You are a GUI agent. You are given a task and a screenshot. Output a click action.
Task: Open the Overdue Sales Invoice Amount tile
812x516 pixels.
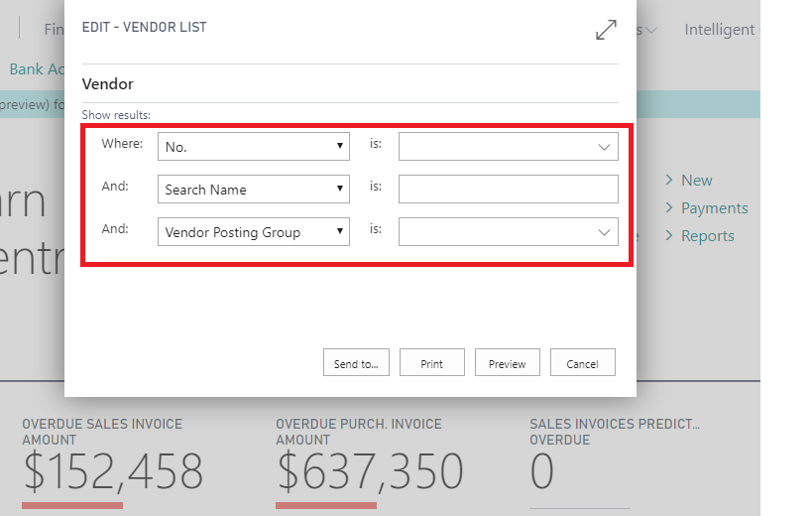pos(112,461)
